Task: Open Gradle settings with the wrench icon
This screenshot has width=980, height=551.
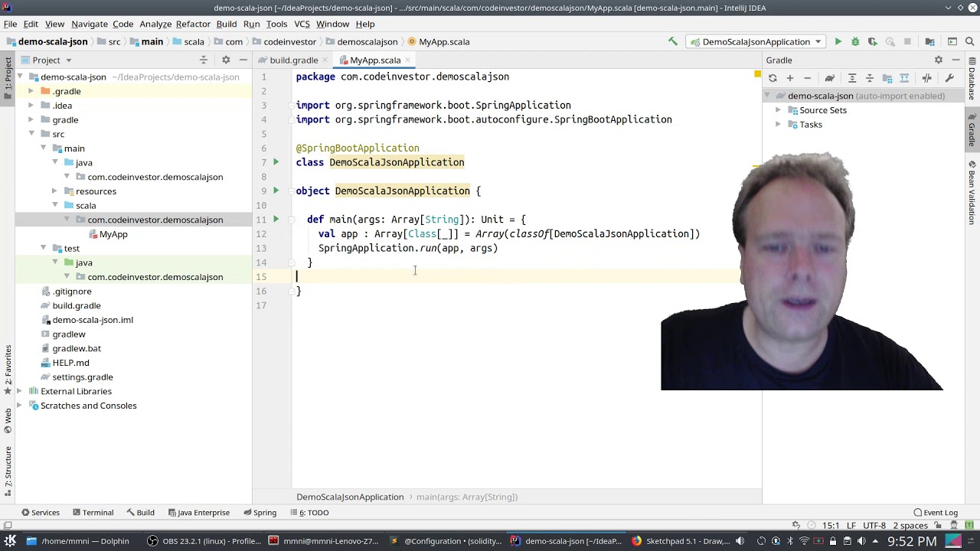Action: [949, 78]
